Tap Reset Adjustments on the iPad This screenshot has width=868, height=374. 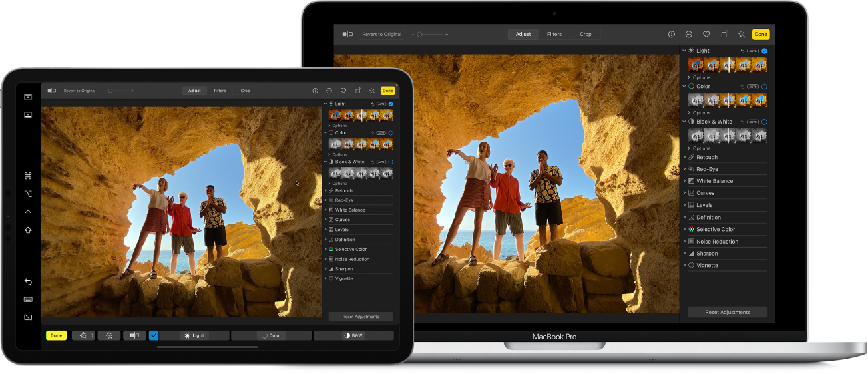tap(361, 317)
